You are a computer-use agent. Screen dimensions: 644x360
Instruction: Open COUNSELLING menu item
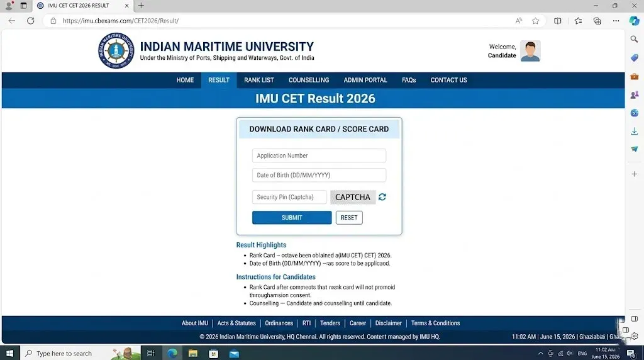click(308, 80)
